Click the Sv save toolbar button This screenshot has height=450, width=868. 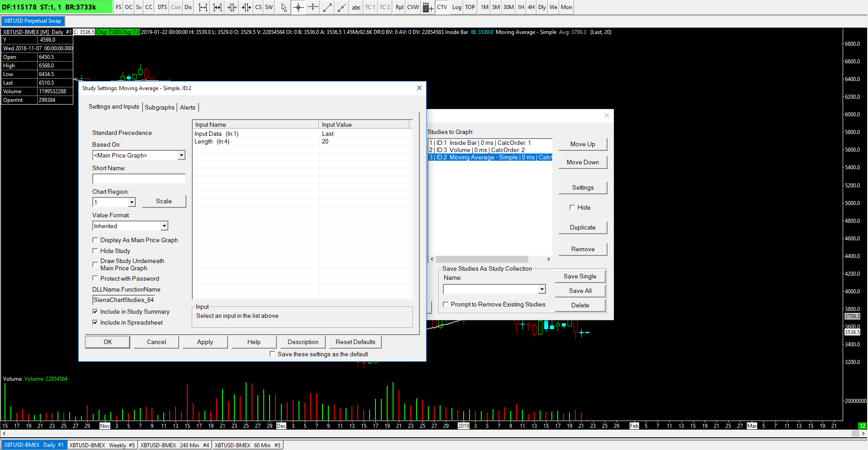tap(139, 7)
